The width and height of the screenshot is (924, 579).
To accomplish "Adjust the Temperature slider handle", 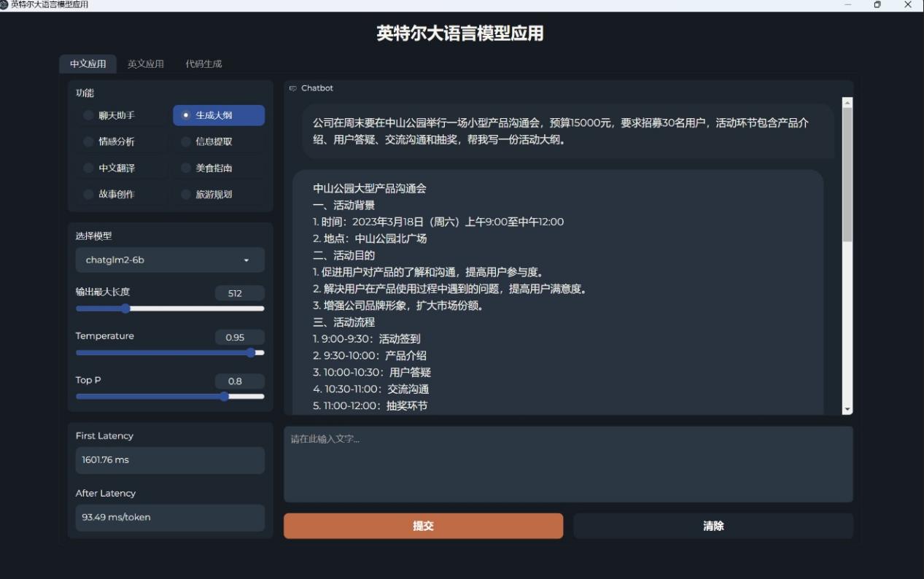I will tap(252, 352).
